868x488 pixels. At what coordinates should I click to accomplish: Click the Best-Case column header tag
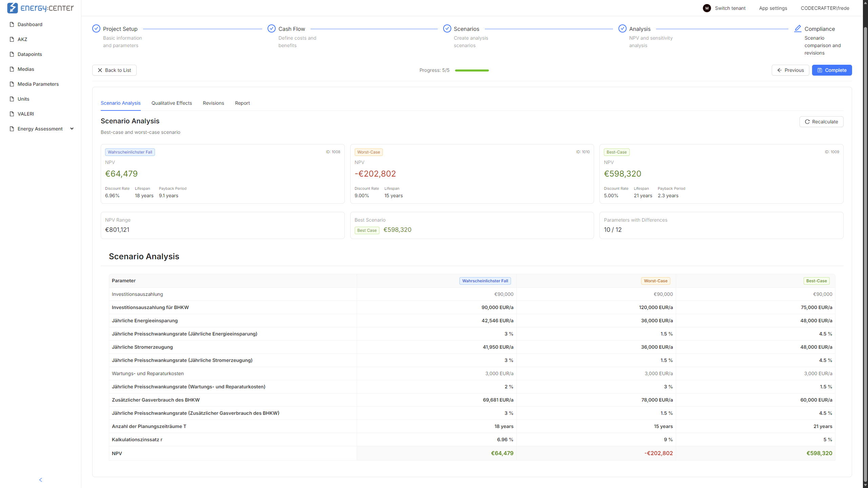816,281
